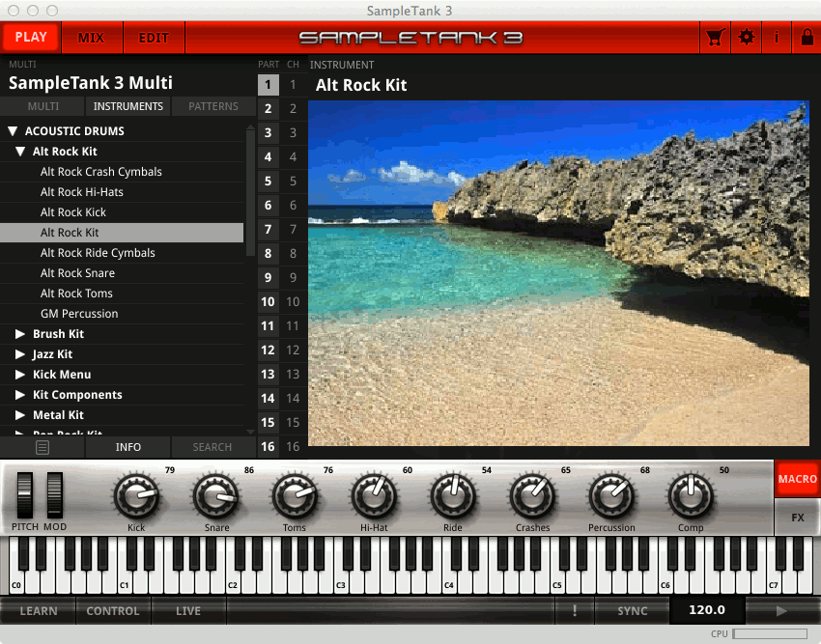
Task: Select part 1 slot
Action: point(269,84)
